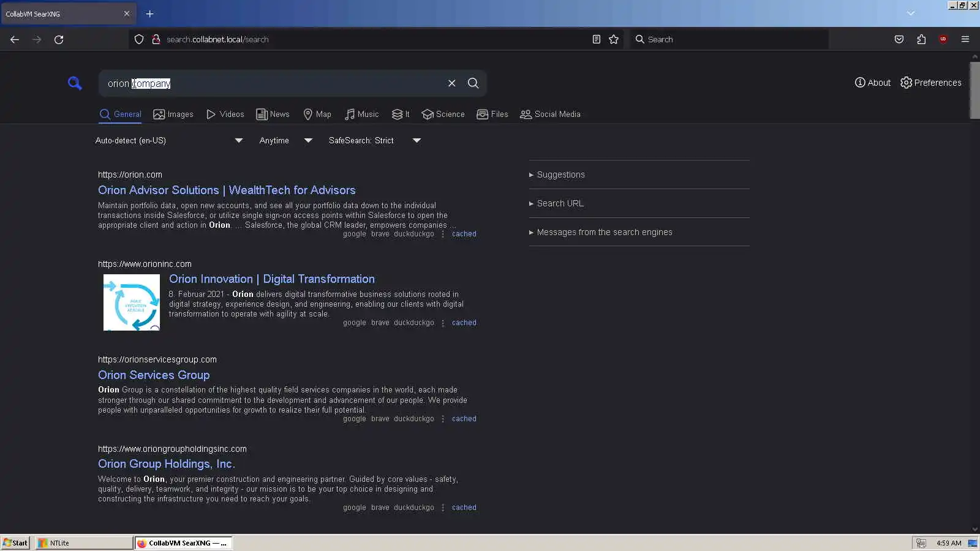This screenshot has width=980, height=551.
Task: Switch to the Social Media category tab
Action: pyautogui.click(x=550, y=114)
